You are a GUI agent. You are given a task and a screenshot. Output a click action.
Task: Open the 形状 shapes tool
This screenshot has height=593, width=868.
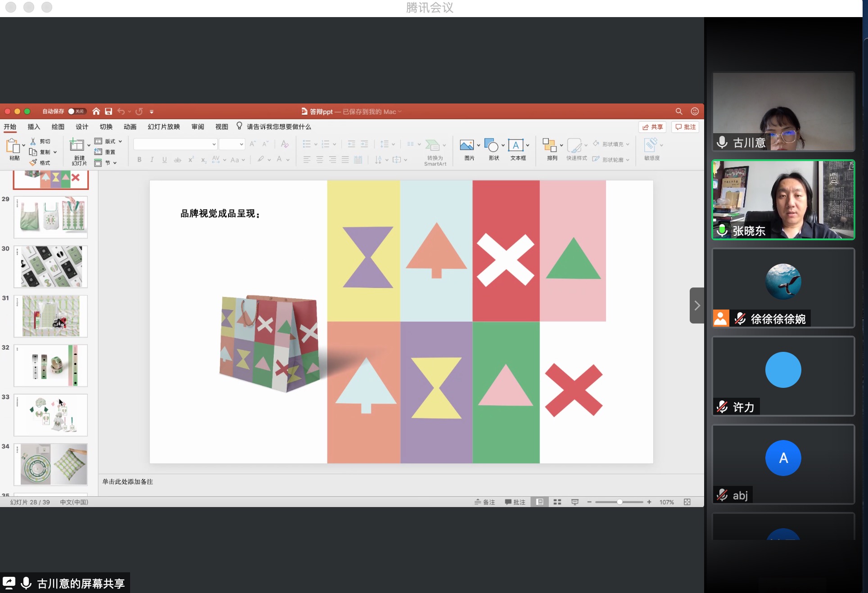(491, 145)
